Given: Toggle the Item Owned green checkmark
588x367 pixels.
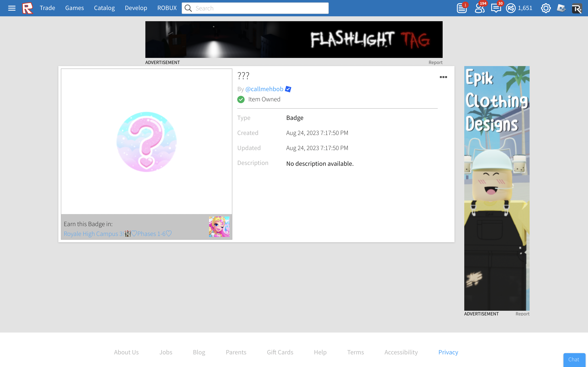Looking at the screenshot, I should point(241,99).
